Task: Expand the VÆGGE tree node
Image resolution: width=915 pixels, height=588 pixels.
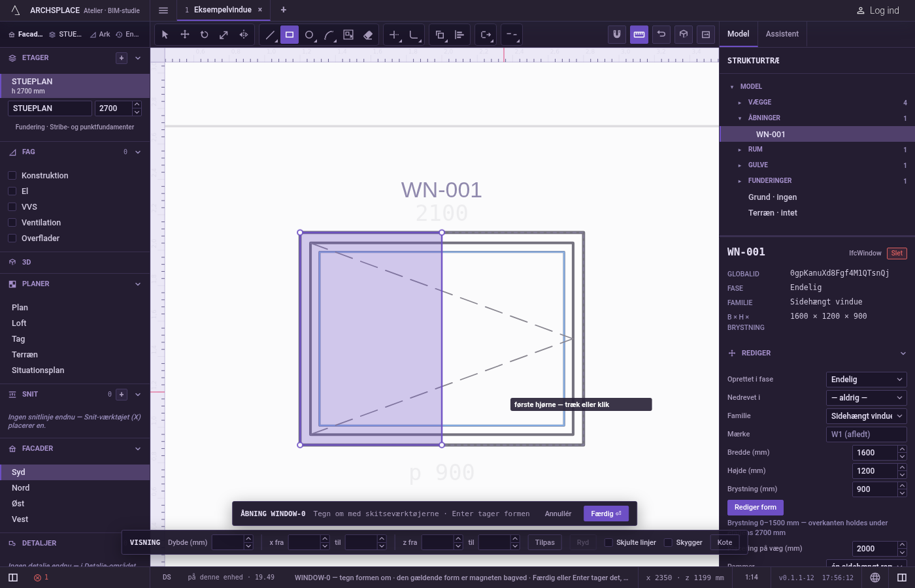Action: pos(740,103)
